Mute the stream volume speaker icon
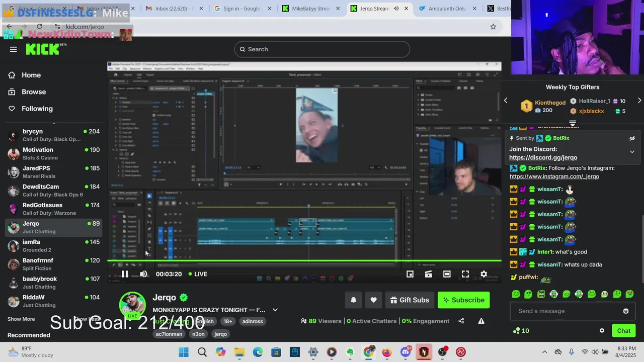Viewport: 644px width, 362px height. [143, 274]
